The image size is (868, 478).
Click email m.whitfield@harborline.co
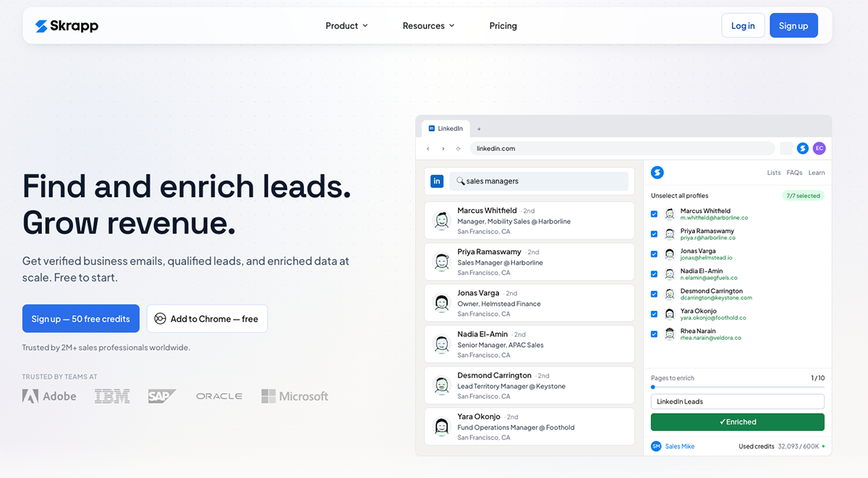click(x=714, y=218)
